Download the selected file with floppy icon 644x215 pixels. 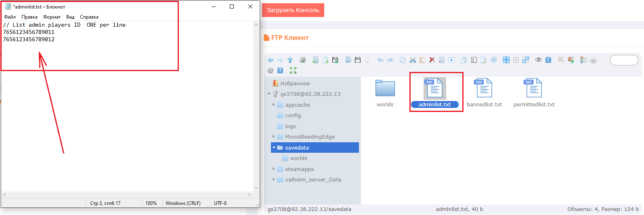[358, 60]
